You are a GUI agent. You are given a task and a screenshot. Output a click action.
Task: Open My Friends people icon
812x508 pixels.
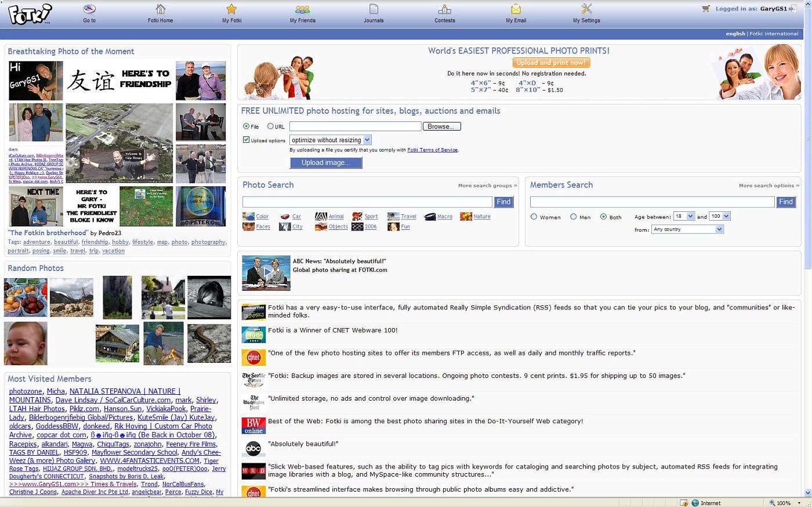click(303, 9)
